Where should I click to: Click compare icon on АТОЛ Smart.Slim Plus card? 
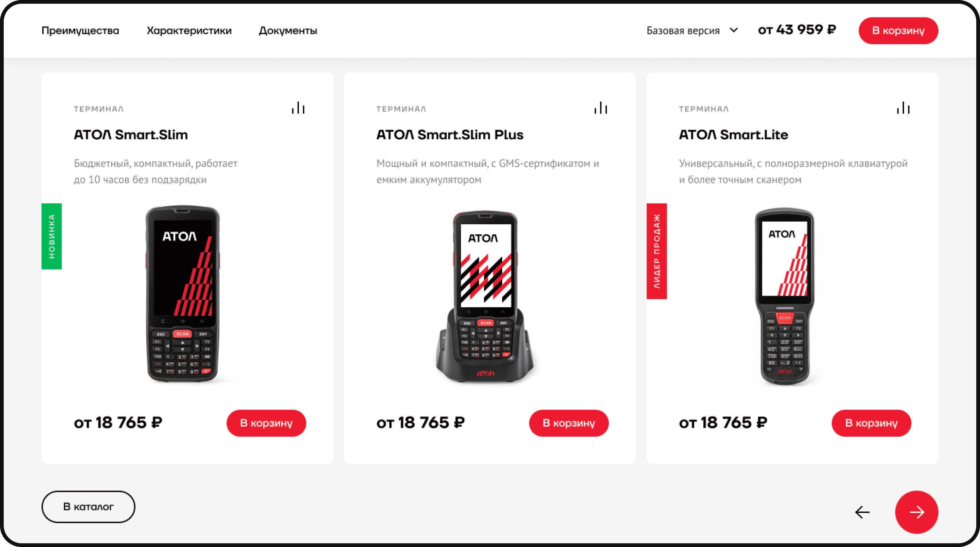601,108
